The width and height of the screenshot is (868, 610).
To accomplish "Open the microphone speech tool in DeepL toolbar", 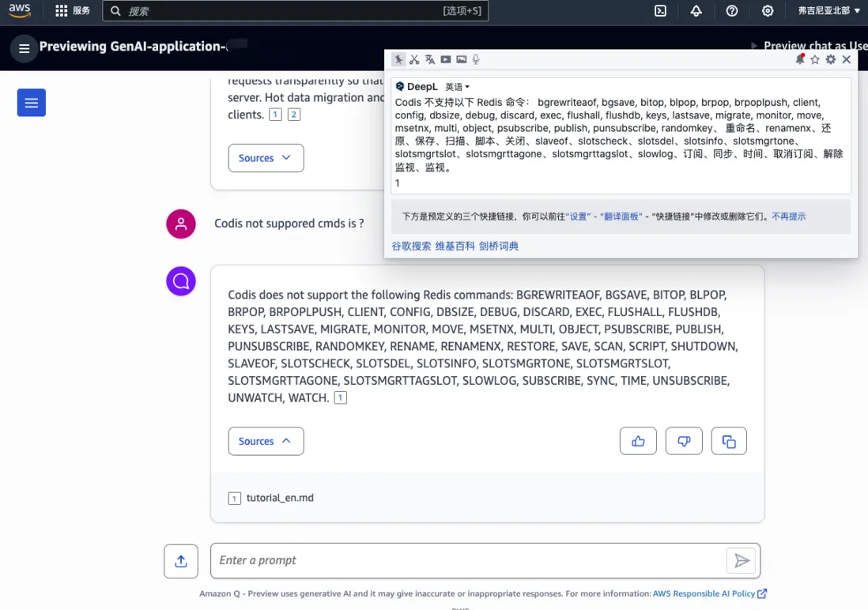I will (477, 59).
